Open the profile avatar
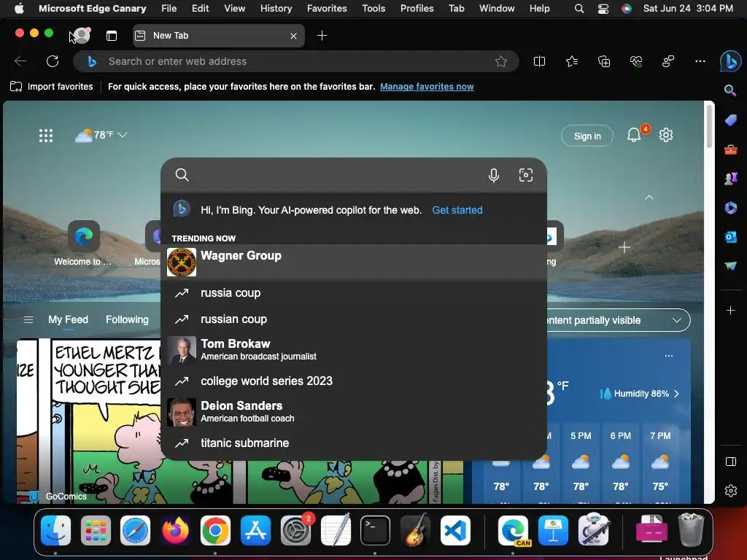747x560 pixels. [82, 35]
